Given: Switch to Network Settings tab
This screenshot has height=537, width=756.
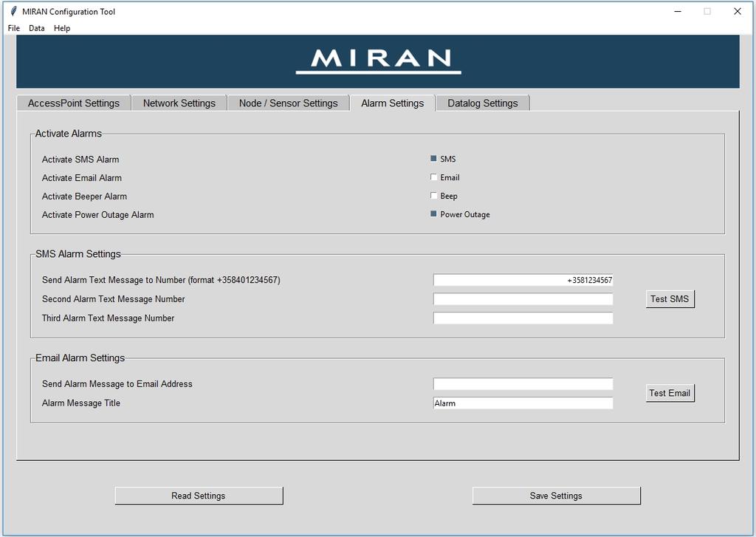Looking at the screenshot, I should (x=179, y=103).
